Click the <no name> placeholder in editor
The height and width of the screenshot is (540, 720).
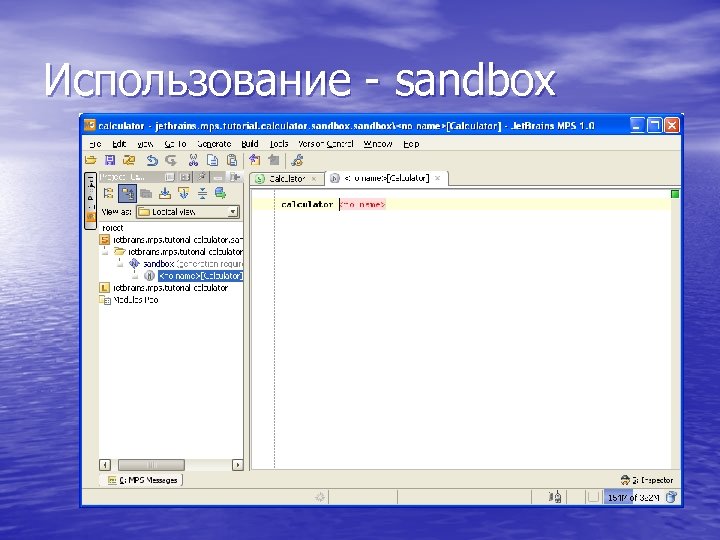pyautogui.click(x=362, y=204)
